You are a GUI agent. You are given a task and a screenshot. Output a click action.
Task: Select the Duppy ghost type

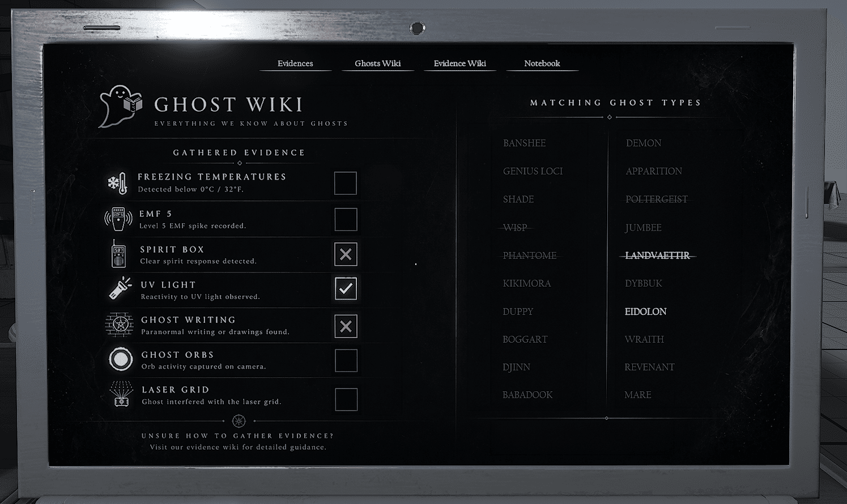click(518, 311)
